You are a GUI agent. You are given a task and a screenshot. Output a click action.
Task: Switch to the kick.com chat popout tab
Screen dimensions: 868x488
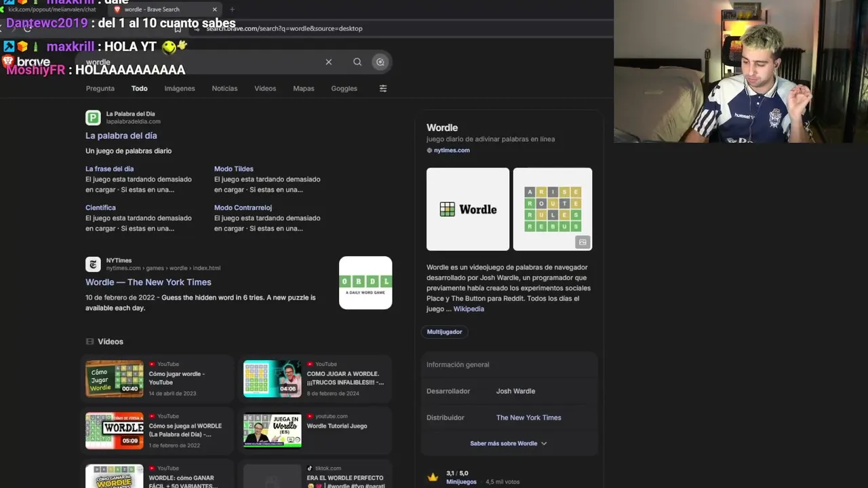click(x=52, y=9)
